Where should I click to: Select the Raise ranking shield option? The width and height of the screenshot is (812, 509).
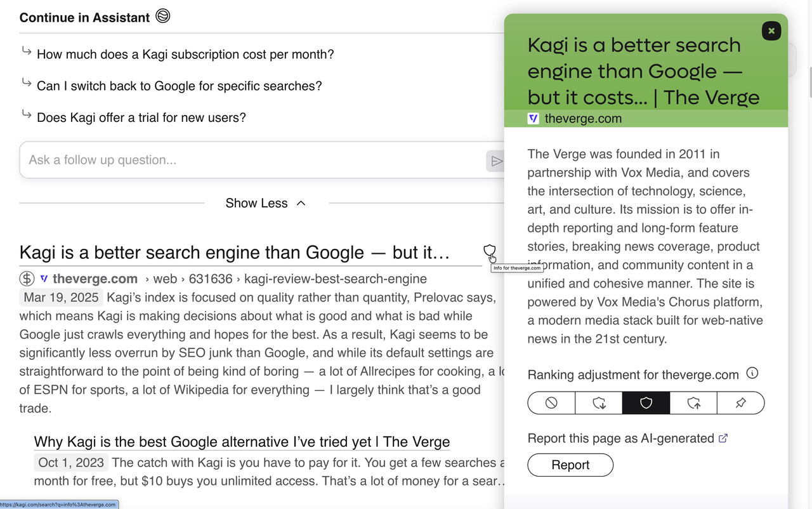tap(693, 403)
